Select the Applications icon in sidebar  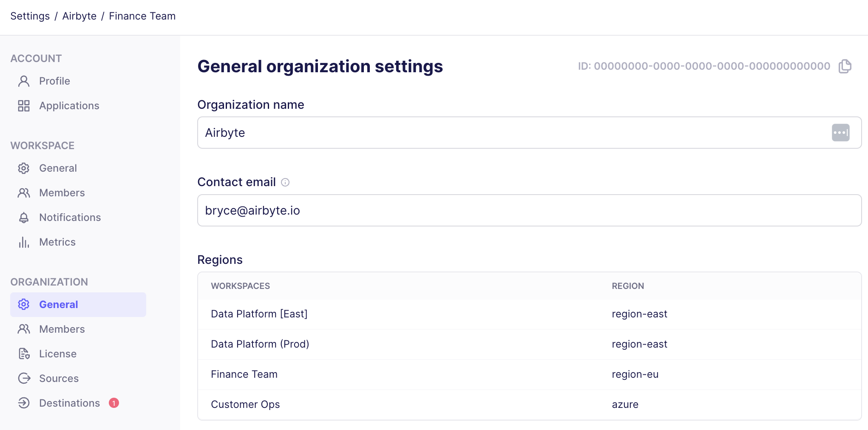24,105
